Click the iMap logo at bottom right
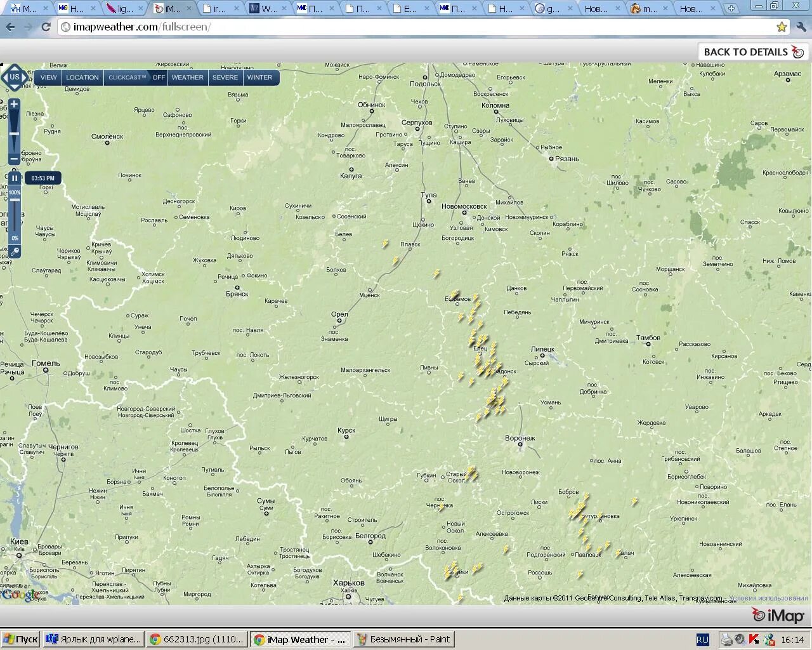 (x=778, y=615)
